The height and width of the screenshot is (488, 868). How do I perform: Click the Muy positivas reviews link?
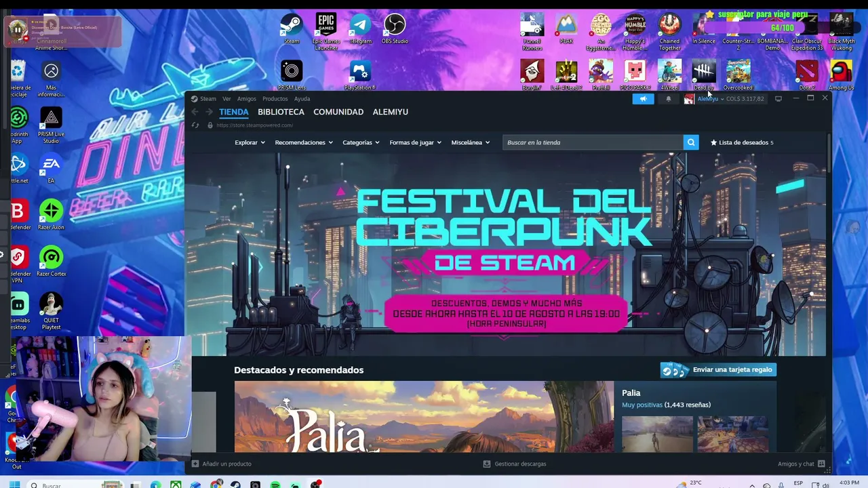click(x=642, y=405)
